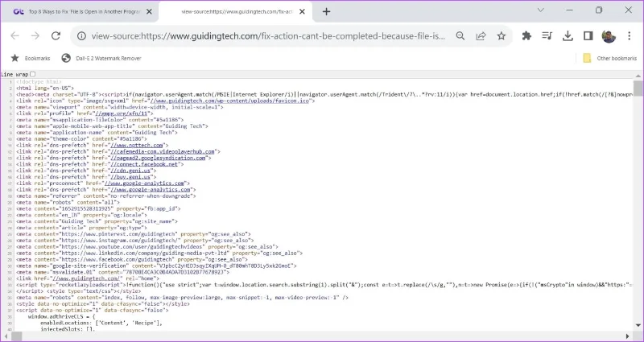The height and width of the screenshot is (342, 644).
Task: Open the tab search chevron
Action: pyautogui.click(x=541, y=10)
